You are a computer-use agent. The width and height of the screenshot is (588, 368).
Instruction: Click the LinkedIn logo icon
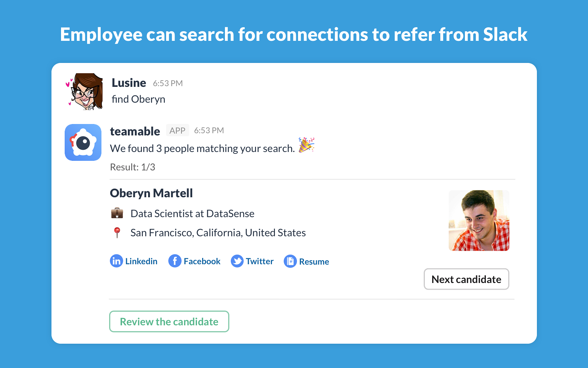point(116,261)
